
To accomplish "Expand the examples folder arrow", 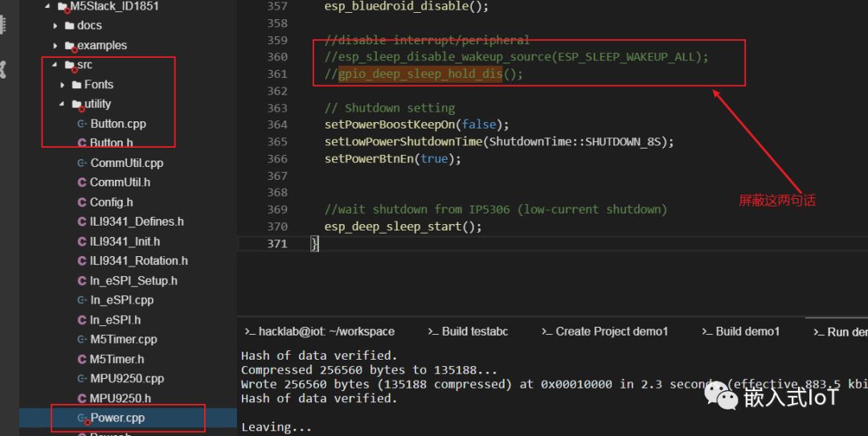I will pos(55,46).
